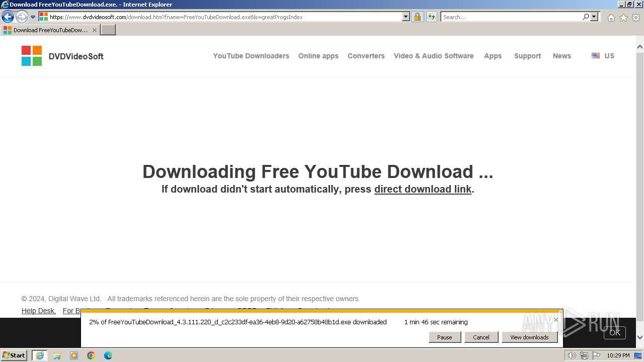644x362 pixels.
Task: Open YouTube Downloaders menu
Action: pyautogui.click(x=251, y=56)
